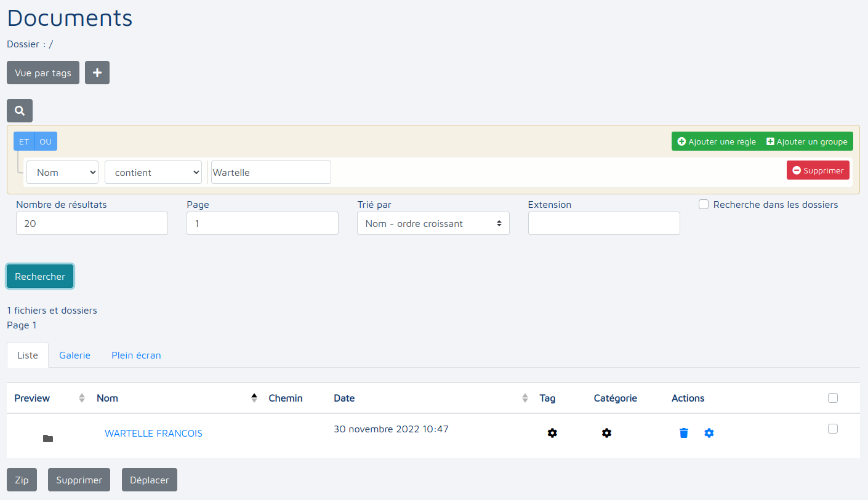Click the folder icon in the Preview column
Image resolution: width=868 pixels, height=500 pixels.
point(48,438)
